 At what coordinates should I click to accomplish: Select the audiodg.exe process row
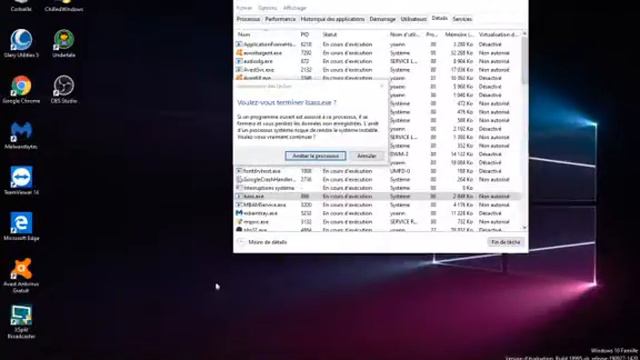[x=378, y=61]
